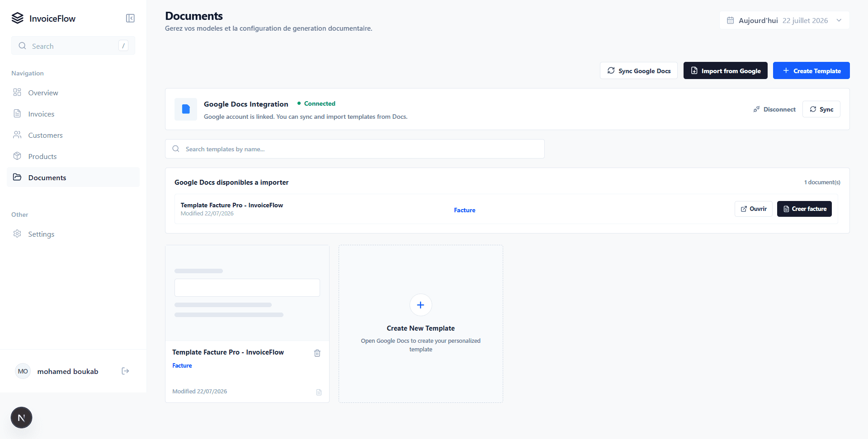Click the plus circle to create new template

420,305
